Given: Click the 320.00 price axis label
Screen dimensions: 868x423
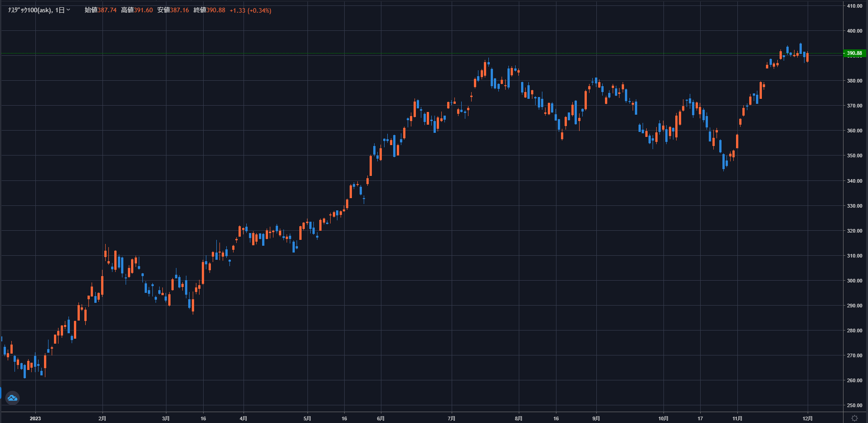Looking at the screenshot, I should [854, 231].
